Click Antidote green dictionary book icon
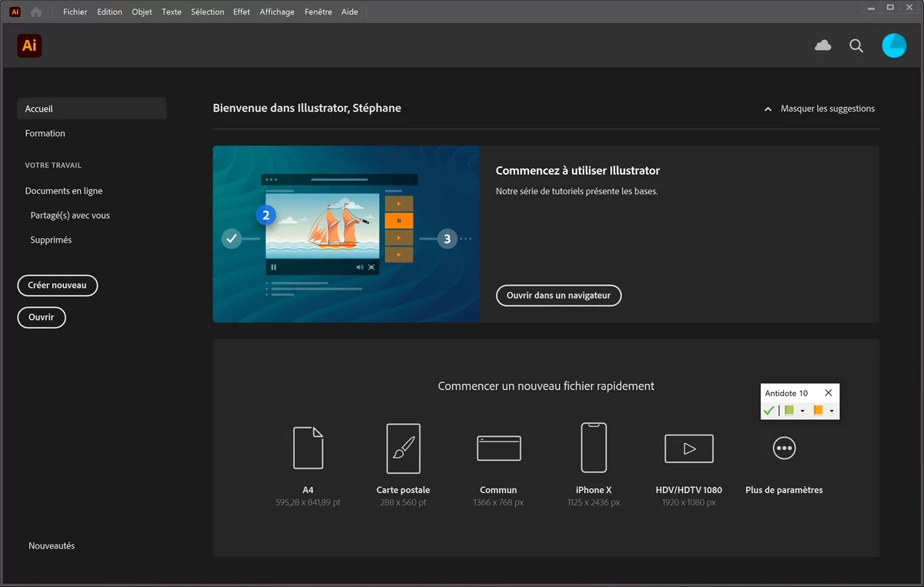The image size is (924, 587). click(789, 411)
